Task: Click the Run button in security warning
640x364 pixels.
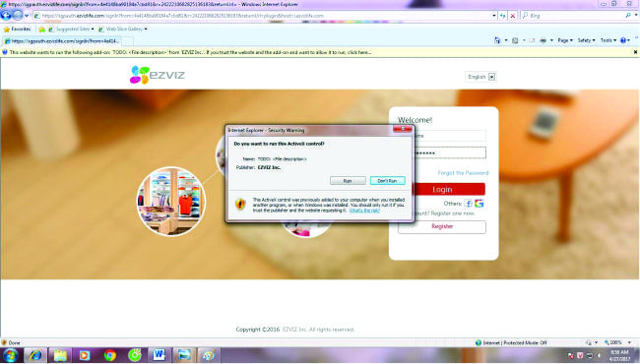Action: 348,181
